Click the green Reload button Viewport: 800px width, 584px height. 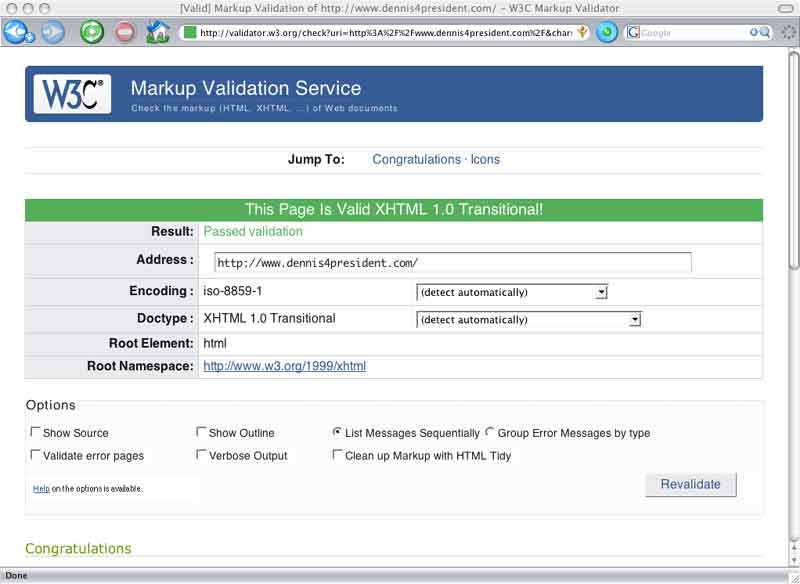(x=92, y=32)
